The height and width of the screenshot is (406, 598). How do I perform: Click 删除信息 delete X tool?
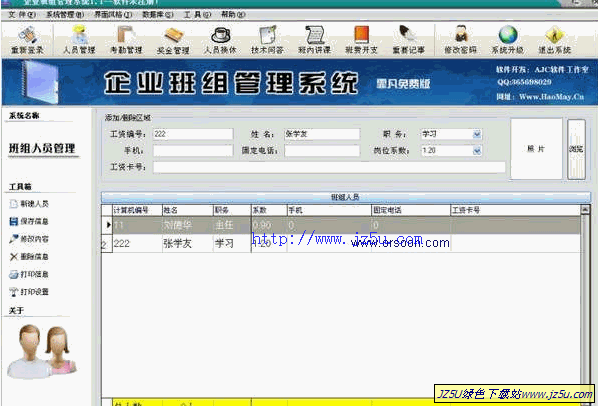29,257
